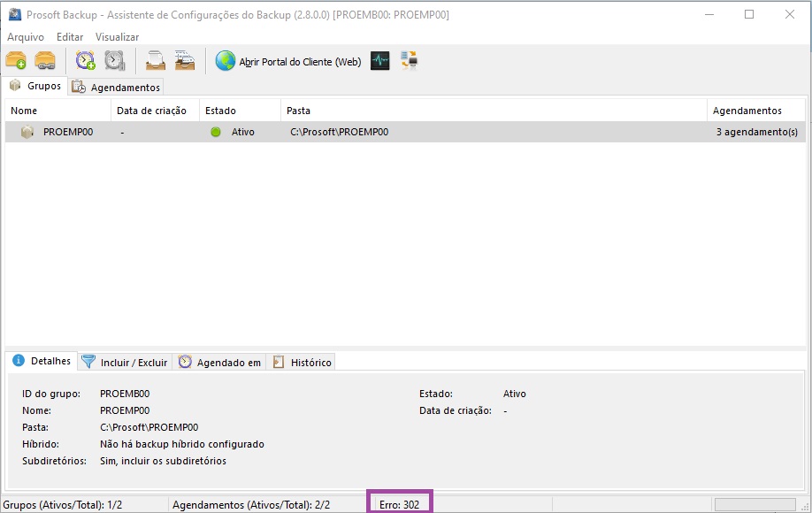Click the link group box-with-chain icon
The image size is (812, 513).
(x=45, y=60)
